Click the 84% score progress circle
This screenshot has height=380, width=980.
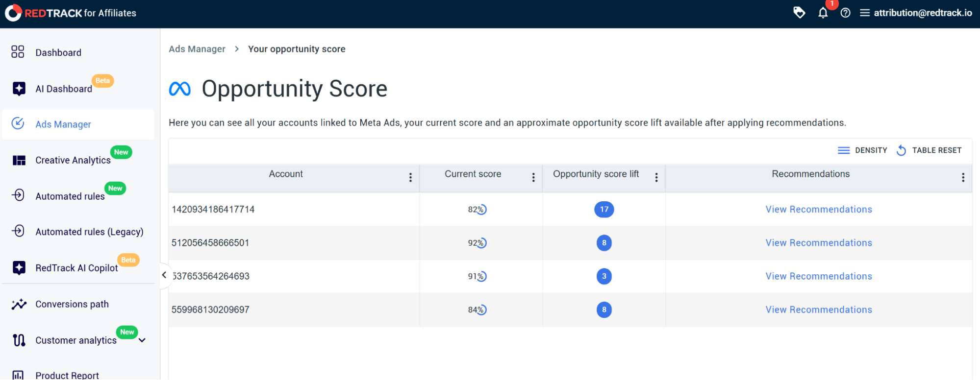(x=481, y=309)
